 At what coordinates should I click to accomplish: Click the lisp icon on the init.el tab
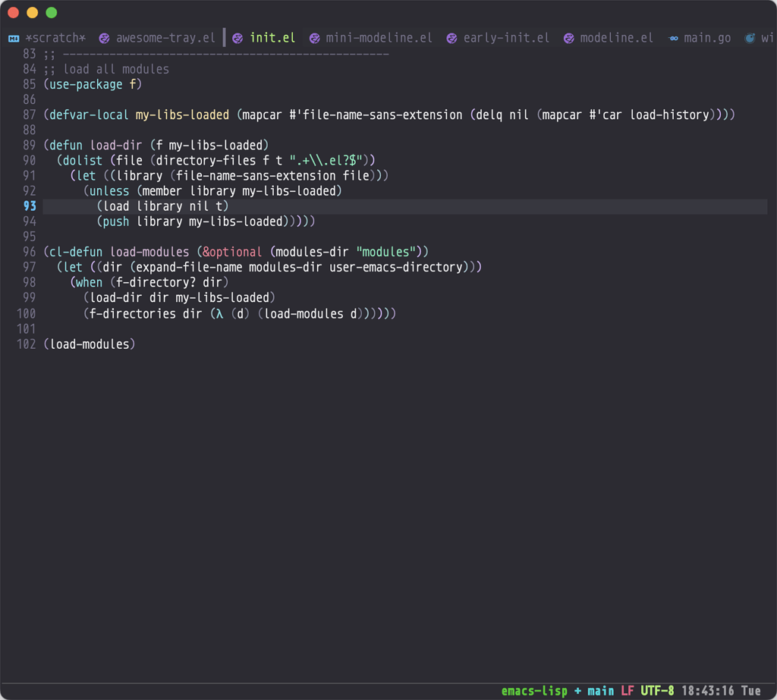(238, 37)
